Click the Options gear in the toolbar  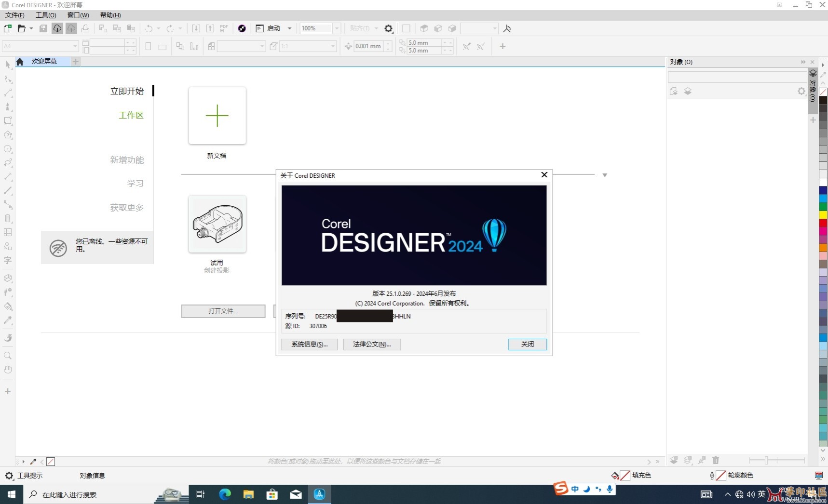click(x=389, y=28)
